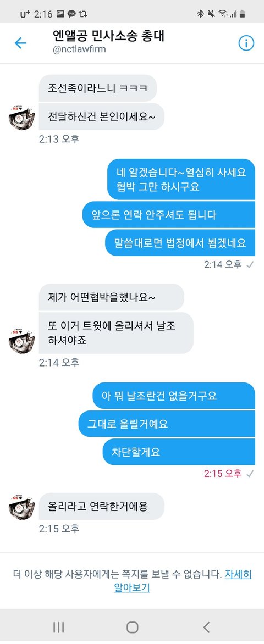
Task: Open conversation info via the i icon
Action: click(x=246, y=43)
